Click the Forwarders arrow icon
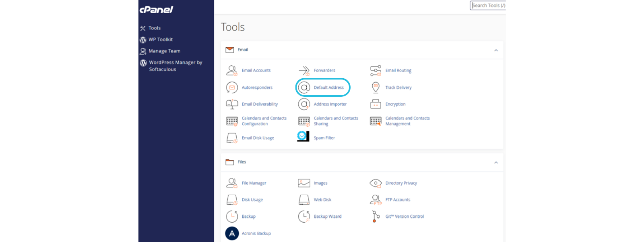 304,70
